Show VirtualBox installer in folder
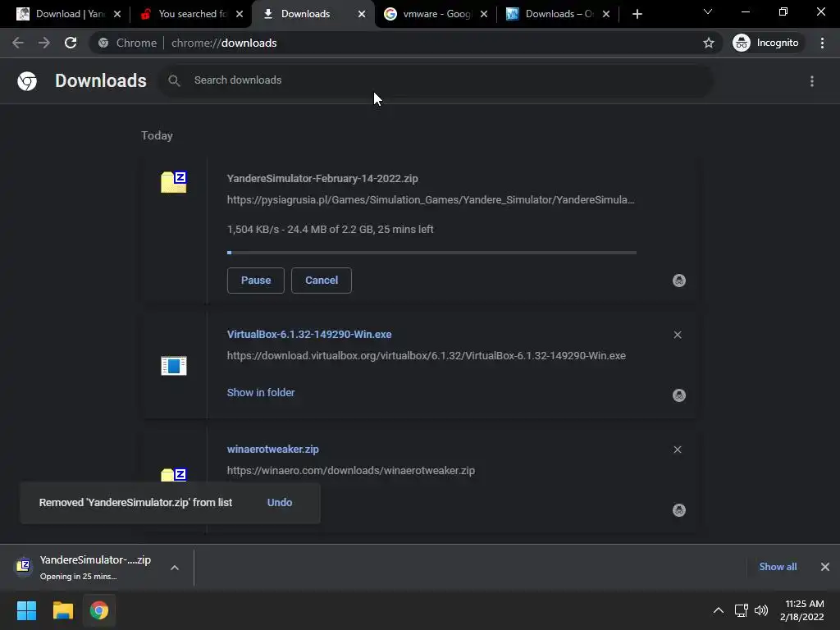The height and width of the screenshot is (630, 840). [261, 393]
